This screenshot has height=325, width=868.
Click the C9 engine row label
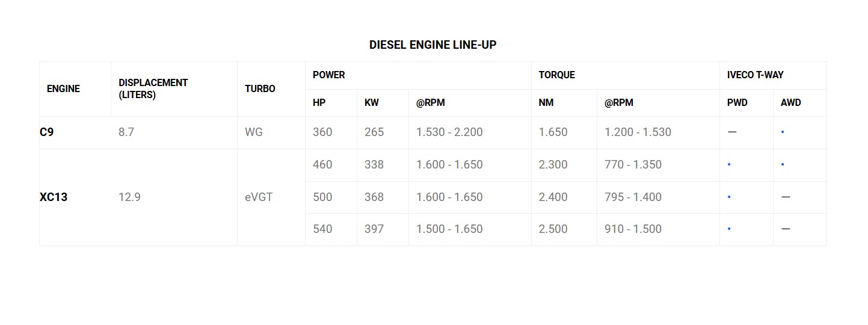point(47,132)
